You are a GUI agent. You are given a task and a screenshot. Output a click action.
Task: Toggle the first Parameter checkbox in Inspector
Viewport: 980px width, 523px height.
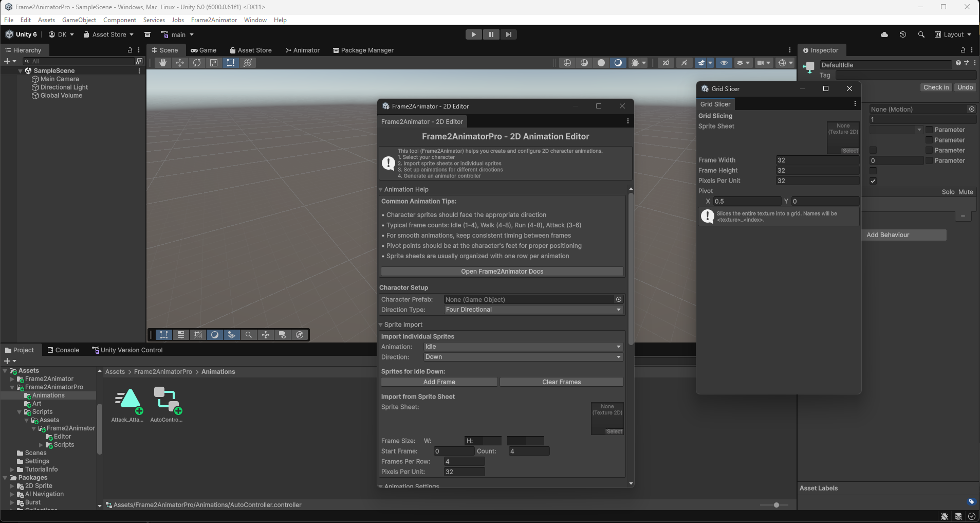coord(929,130)
